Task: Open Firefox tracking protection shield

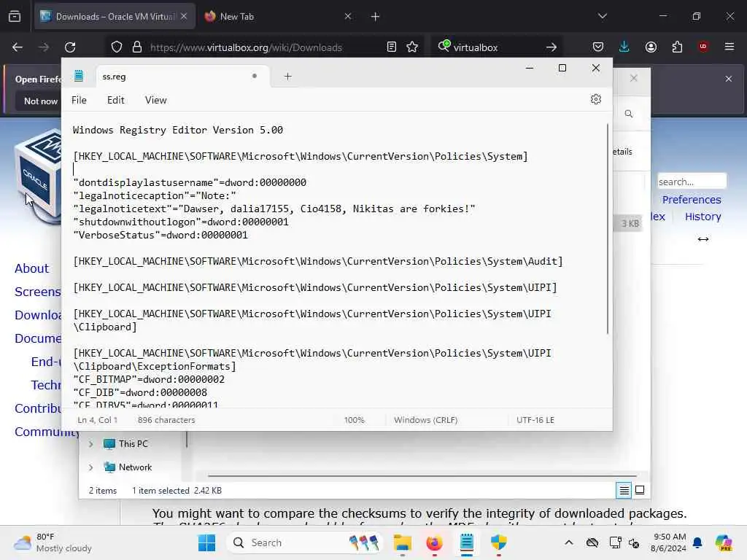Action: [117, 47]
